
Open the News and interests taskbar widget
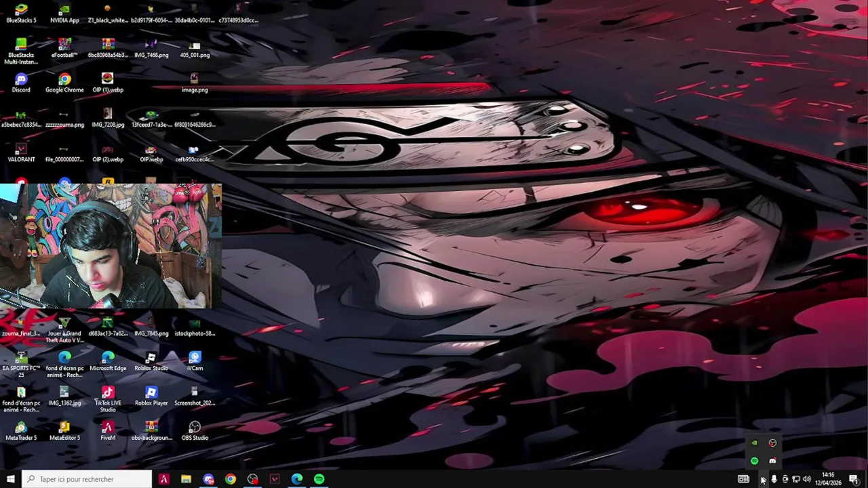(744, 479)
